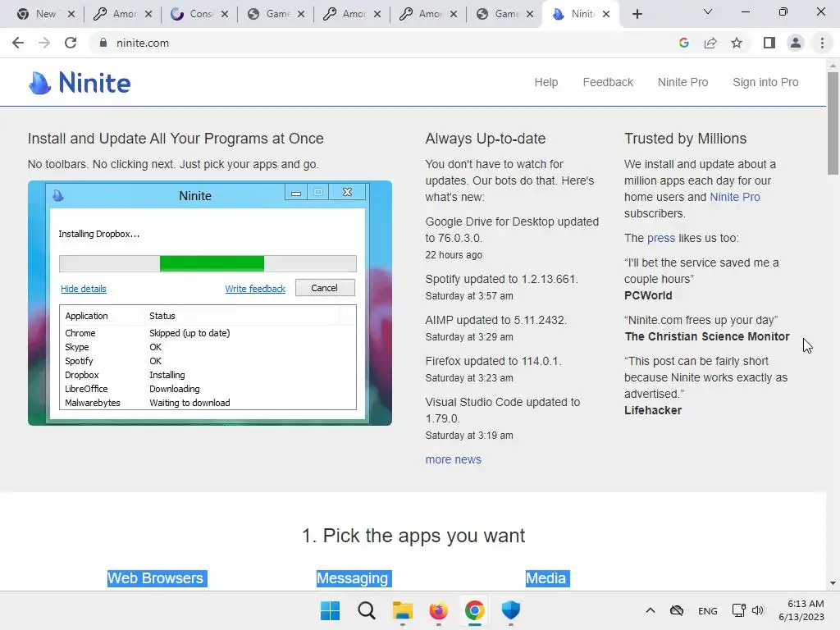Click Firefox updated to 114.0.1 news
The height and width of the screenshot is (630, 840).
tap(493, 361)
